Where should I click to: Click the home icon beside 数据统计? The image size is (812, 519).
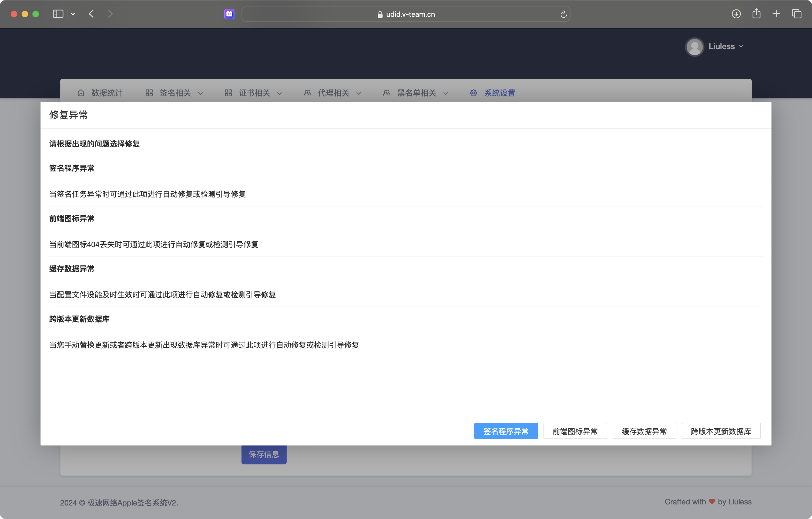pyautogui.click(x=81, y=93)
